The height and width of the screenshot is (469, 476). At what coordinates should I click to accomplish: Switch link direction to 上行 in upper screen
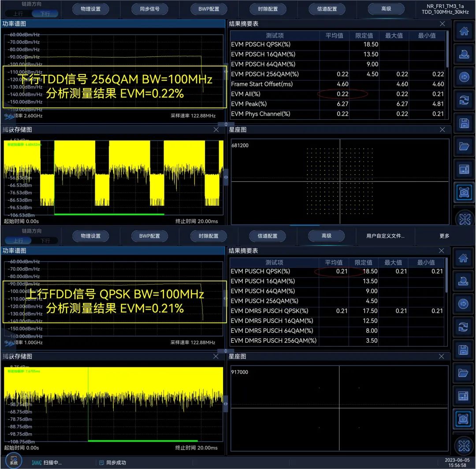18,14
